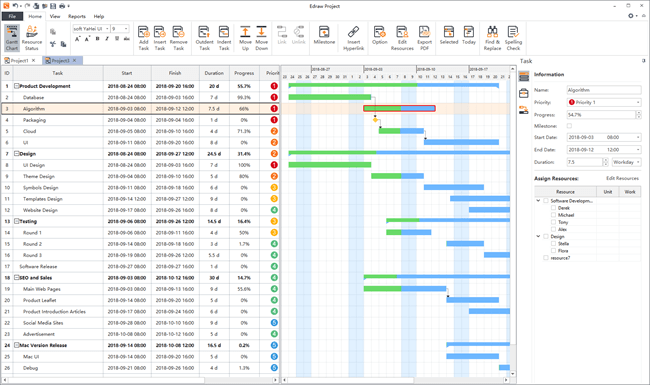Open the Resource Status view
Image resolution: width=650 pixels, height=385 pixels.
[32, 38]
